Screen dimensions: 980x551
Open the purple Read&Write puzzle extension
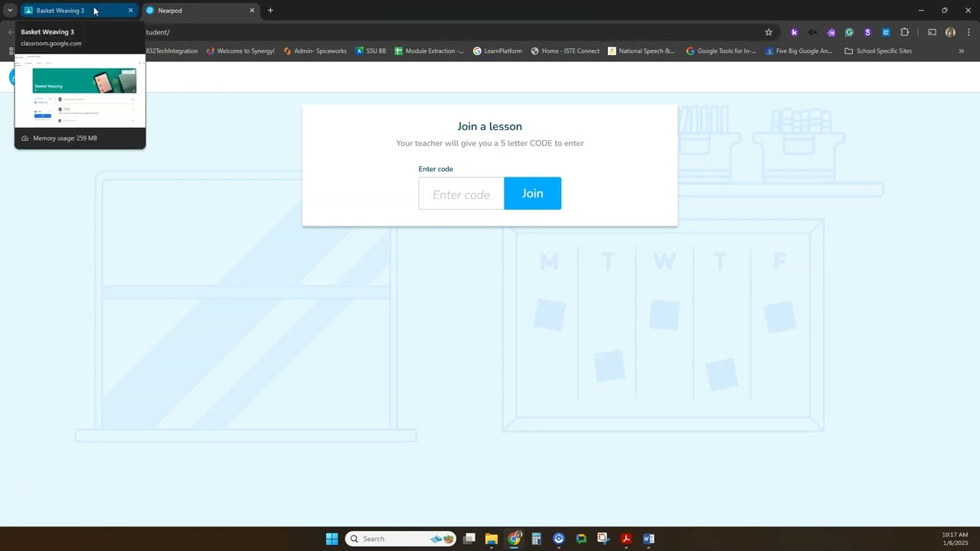(x=831, y=32)
